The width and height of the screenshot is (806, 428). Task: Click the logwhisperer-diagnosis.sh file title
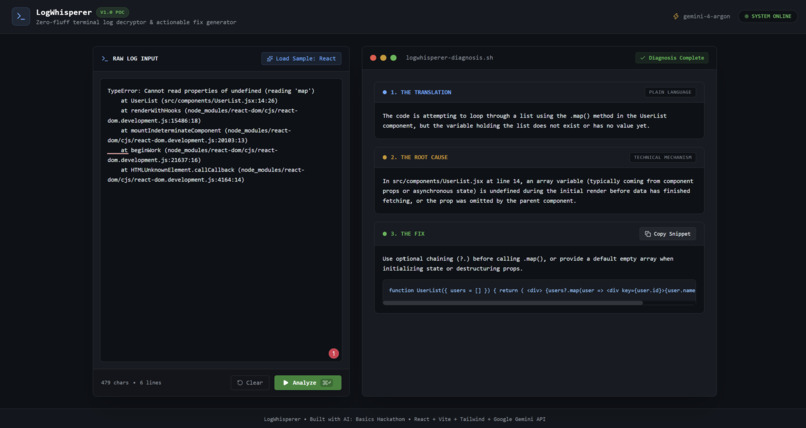(449, 58)
